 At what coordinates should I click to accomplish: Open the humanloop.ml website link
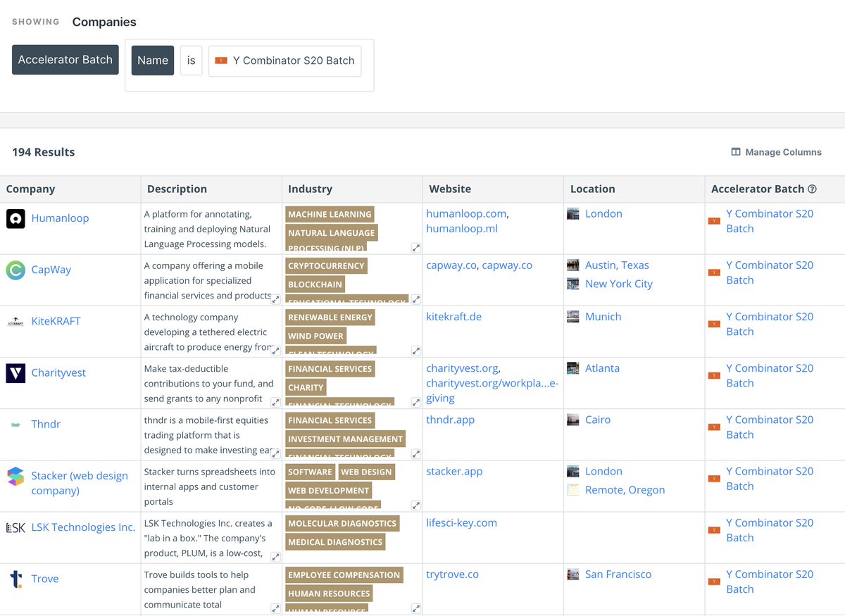click(x=462, y=228)
